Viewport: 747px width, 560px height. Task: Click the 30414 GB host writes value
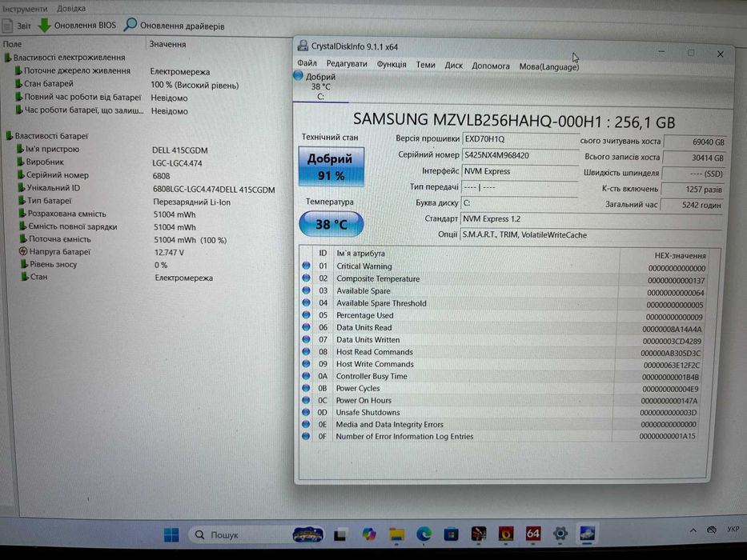(x=694, y=158)
